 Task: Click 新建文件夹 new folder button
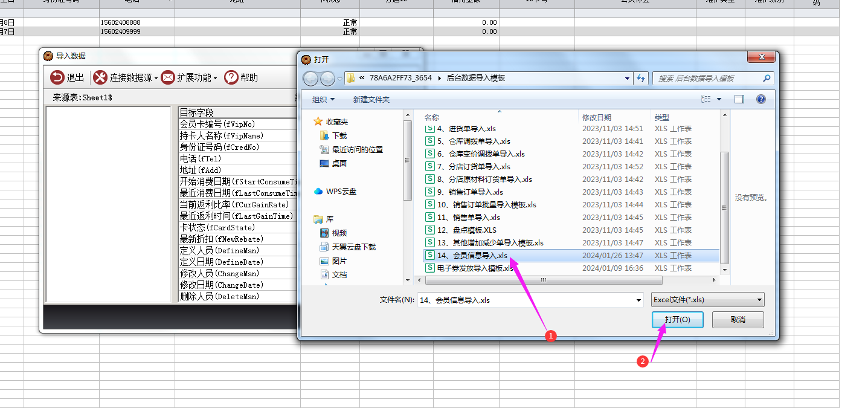click(371, 99)
